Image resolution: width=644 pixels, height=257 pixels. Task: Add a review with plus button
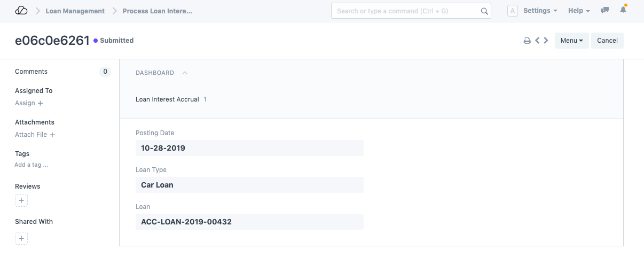click(21, 201)
